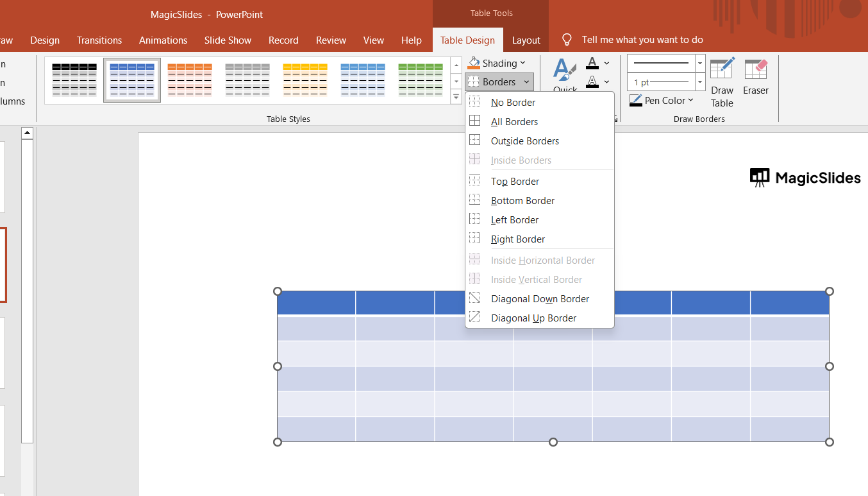Apply All Borders to the table
The image size is (868, 496).
click(x=514, y=122)
